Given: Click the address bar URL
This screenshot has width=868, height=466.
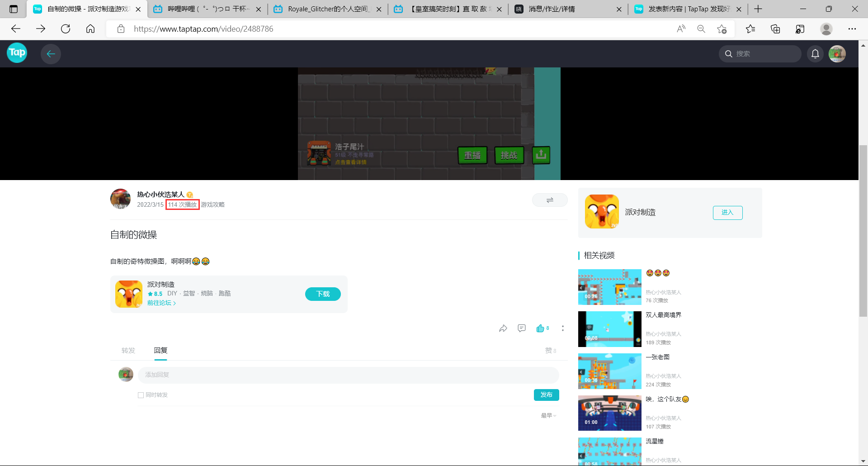Looking at the screenshot, I should coord(203,29).
